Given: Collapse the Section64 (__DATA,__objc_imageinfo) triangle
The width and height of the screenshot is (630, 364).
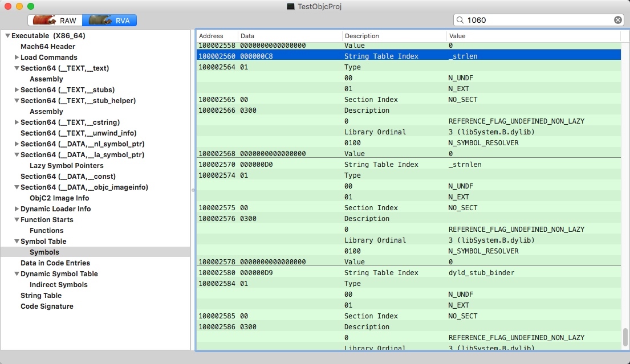Looking at the screenshot, I should (17, 187).
